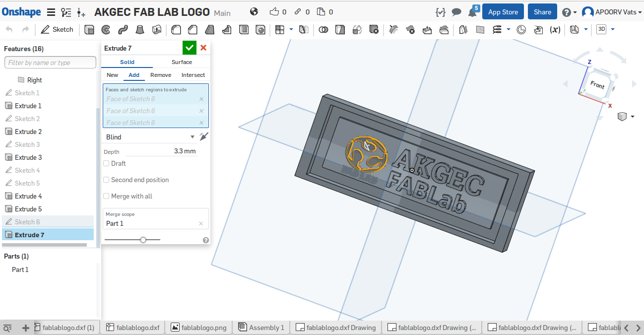Open the Onshape hamburger menu
Screen dimensions: 644x335
tap(51, 12)
